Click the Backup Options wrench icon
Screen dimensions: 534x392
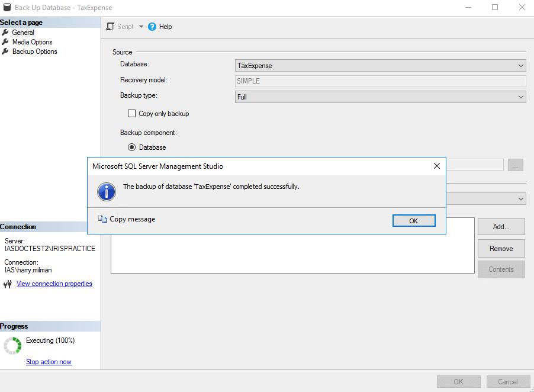[x=5, y=52]
